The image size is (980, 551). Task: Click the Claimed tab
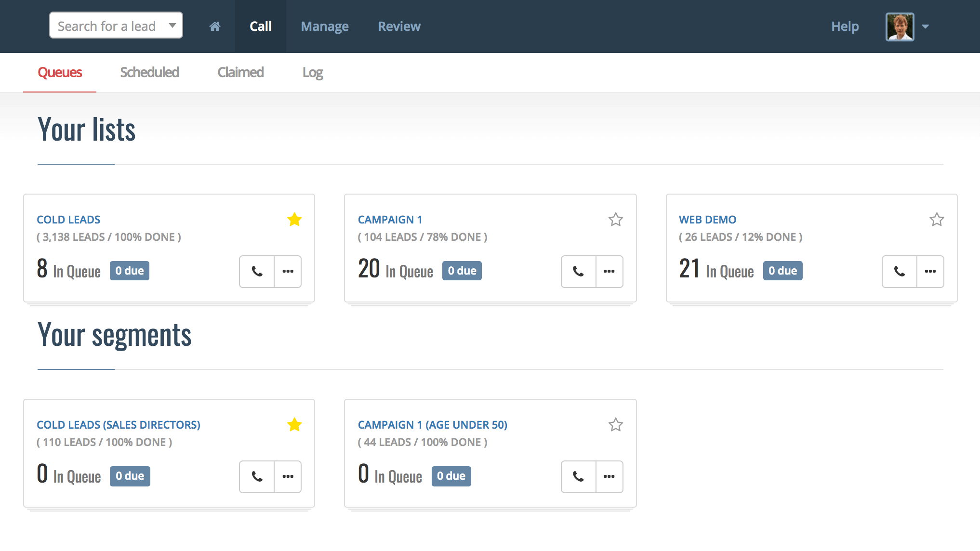tap(240, 72)
